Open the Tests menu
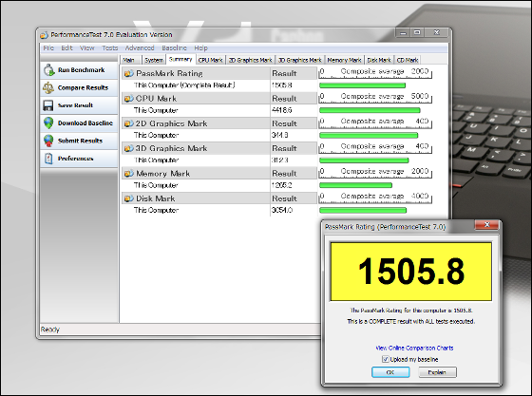 click(110, 47)
